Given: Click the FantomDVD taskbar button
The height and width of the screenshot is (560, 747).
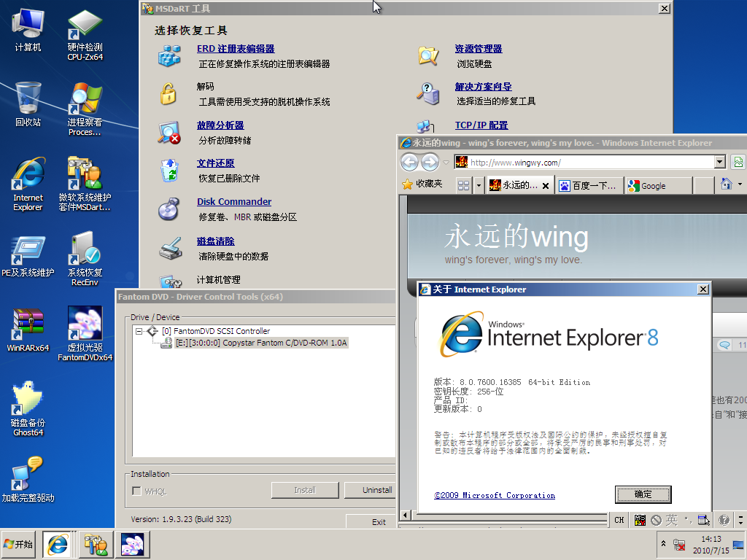Looking at the screenshot, I should coord(133,544).
